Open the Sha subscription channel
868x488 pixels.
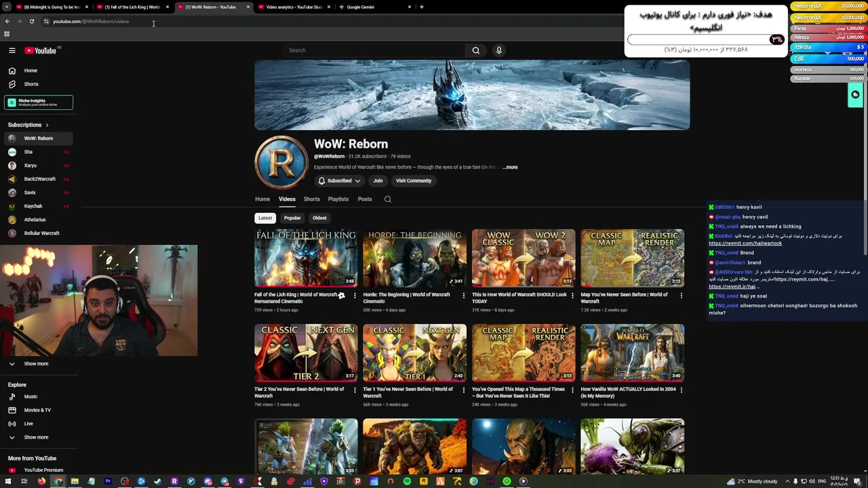(x=39, y=152)
